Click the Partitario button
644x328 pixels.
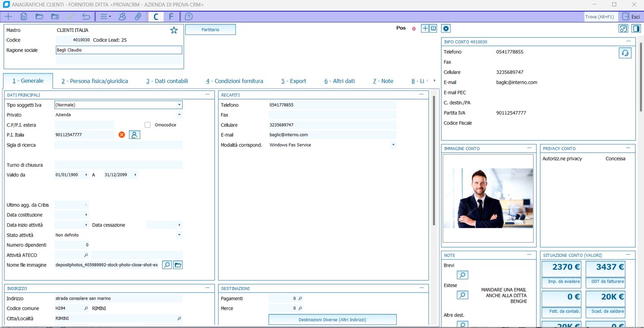tap(210, 30)
